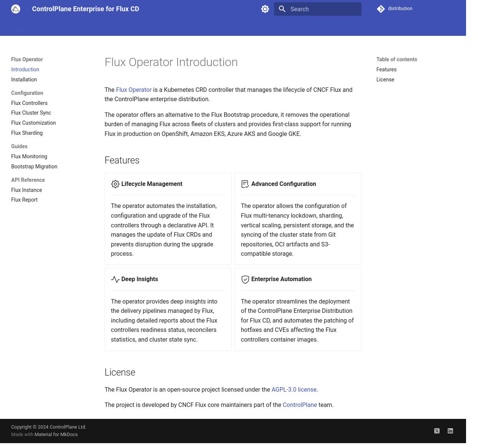
Task: Click Copyright 2024 ControlPlane Ltd. text
Action: pos(49,427)
